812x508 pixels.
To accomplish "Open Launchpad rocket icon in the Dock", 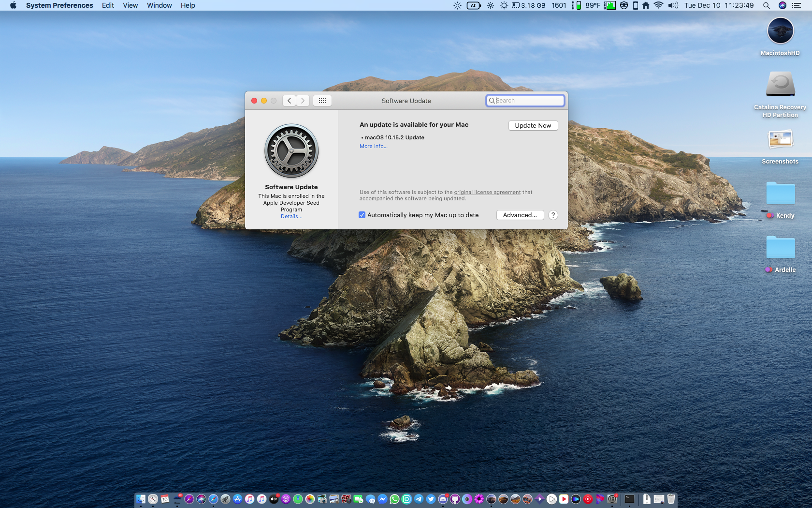I will pos(225,499).
